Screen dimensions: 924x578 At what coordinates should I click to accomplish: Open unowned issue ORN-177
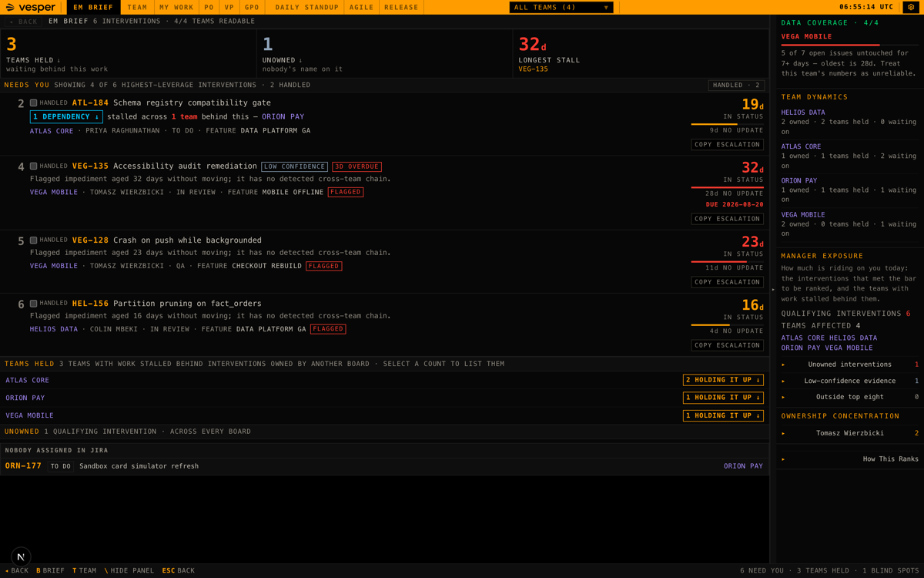tap(23, 465)
